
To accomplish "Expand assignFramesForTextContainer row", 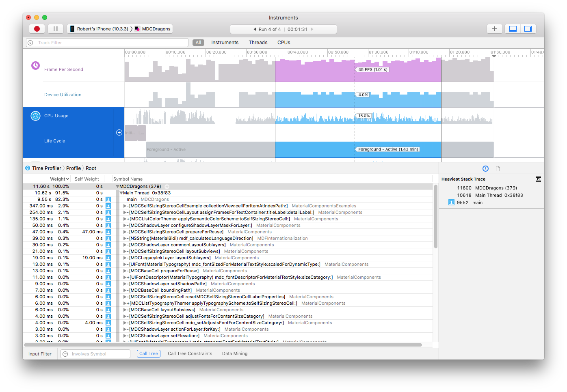I will [x=125, y=212].
